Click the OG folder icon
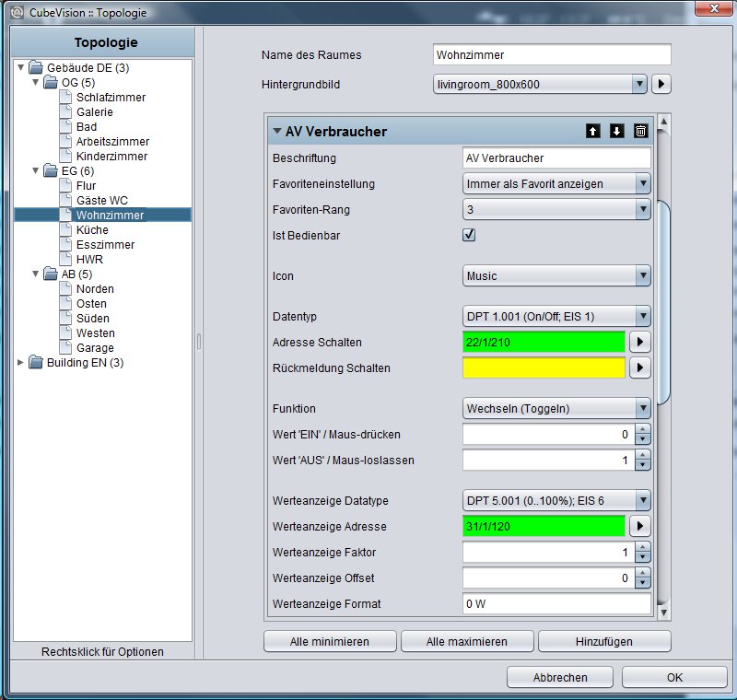Viewport: 737px width, 700px height. pyautogui.click(x=51, y=82)
